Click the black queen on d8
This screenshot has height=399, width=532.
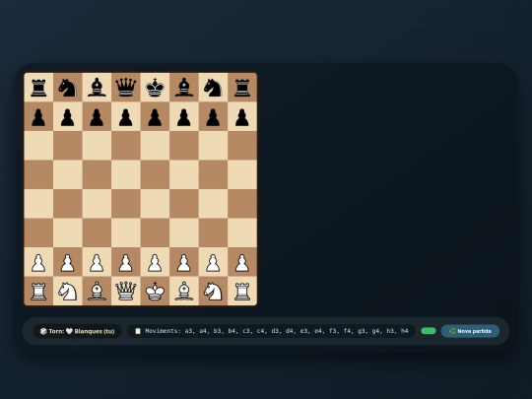click(x=126, y=88)
